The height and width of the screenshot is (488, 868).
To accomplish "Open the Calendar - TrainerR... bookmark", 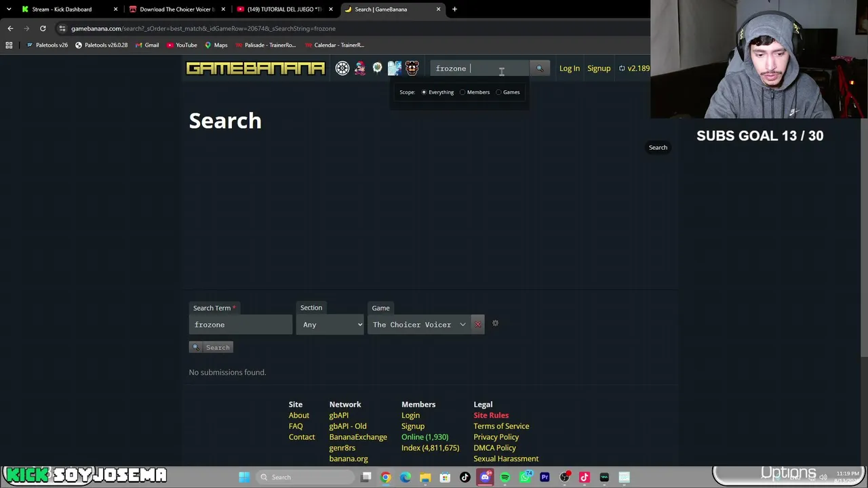I will click(335, 45).
